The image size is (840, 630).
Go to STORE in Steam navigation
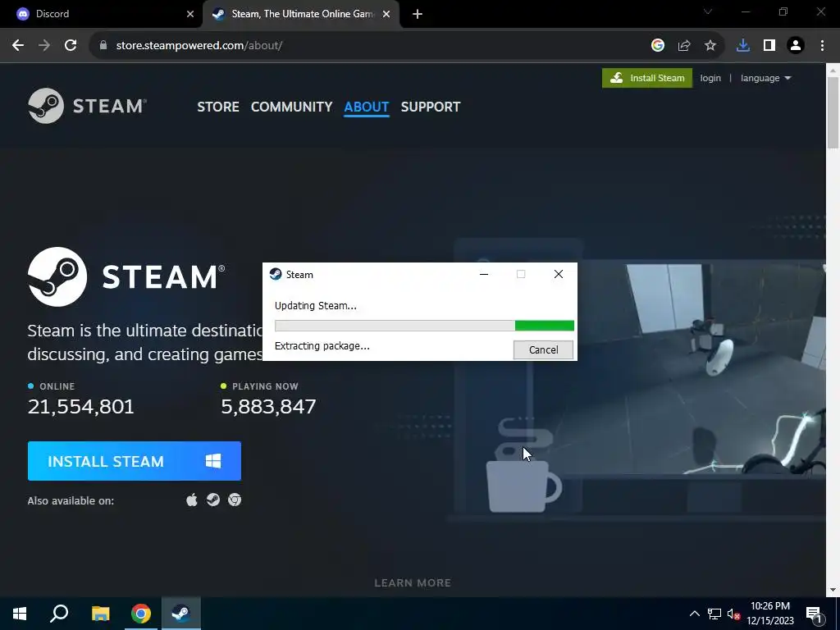pos(218,107)
